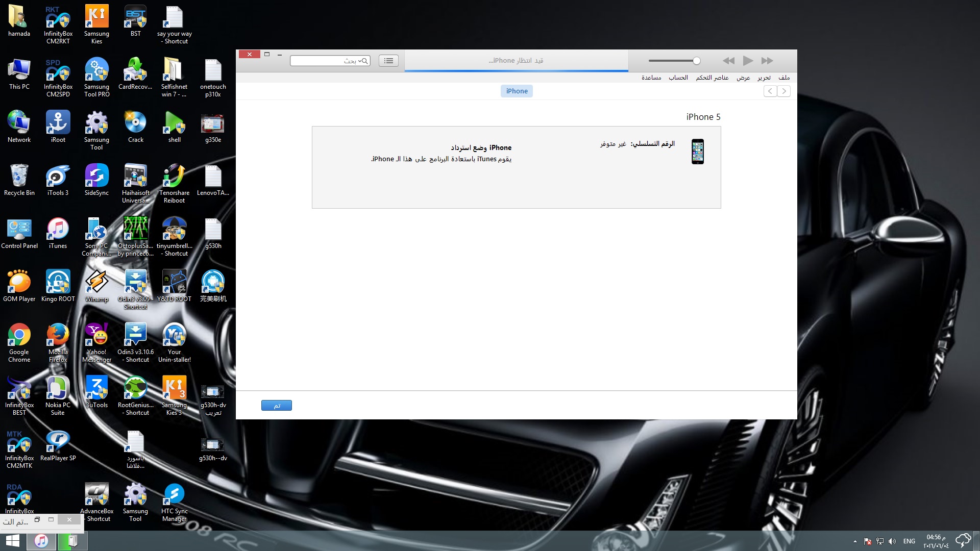
Task: Click the iTunes search field
Action: tap(330, 61)
